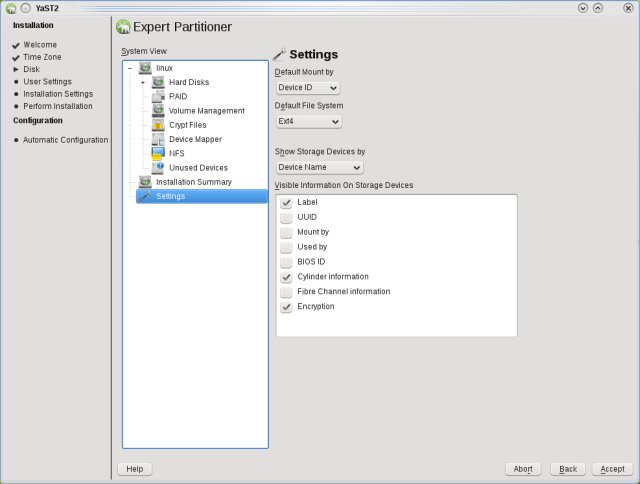This screenshot has width=640, height=484.
Task: Enable the Used by checkbox
Action: pyautogui.click(x=287, y=247)
